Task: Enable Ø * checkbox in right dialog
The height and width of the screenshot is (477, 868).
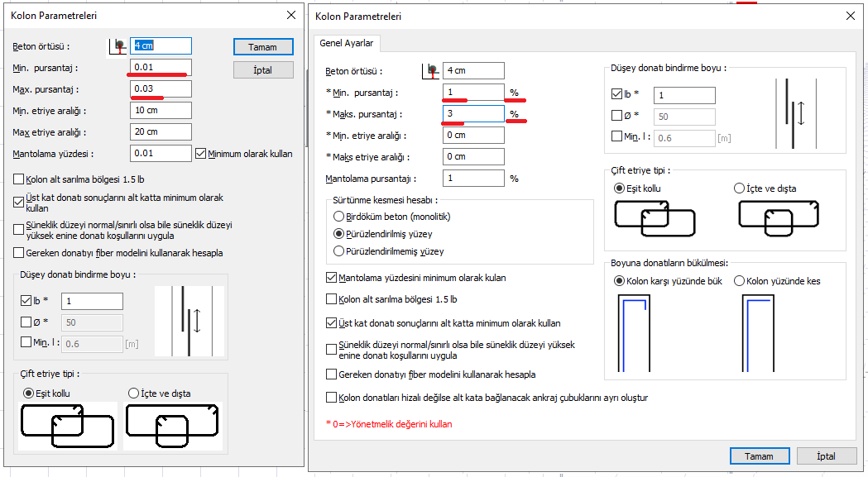Action: pos(616,115)
